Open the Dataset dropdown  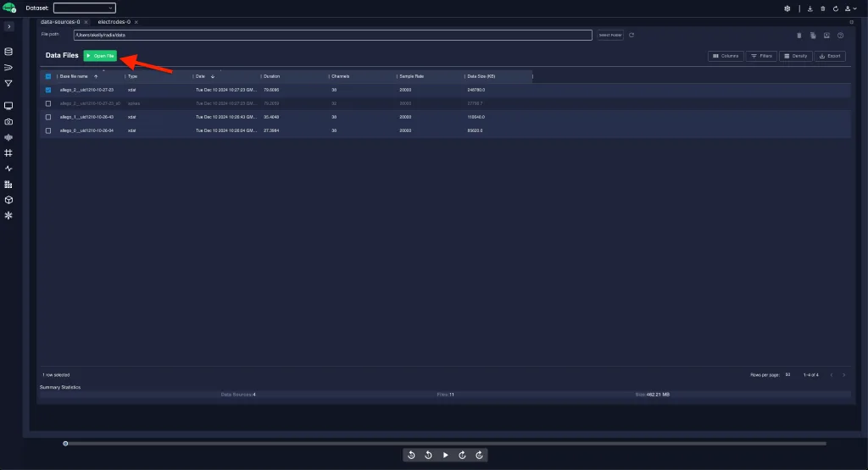(x=84, y=8)
